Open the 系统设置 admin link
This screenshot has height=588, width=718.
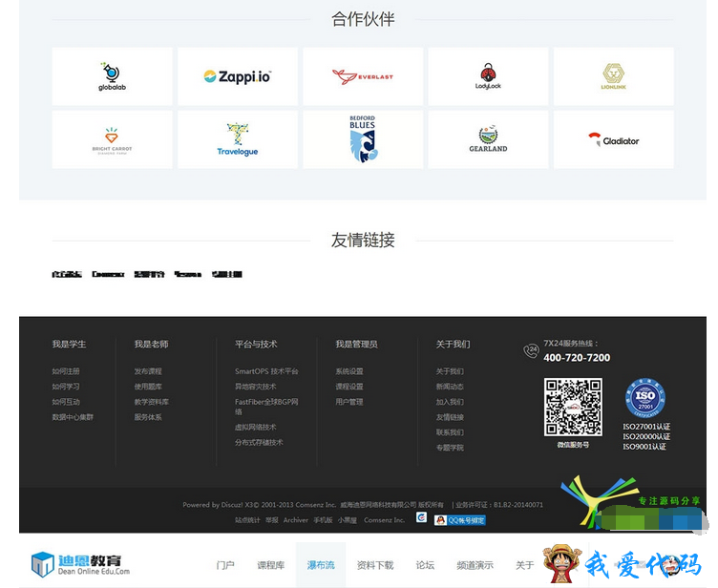point(349,371)
